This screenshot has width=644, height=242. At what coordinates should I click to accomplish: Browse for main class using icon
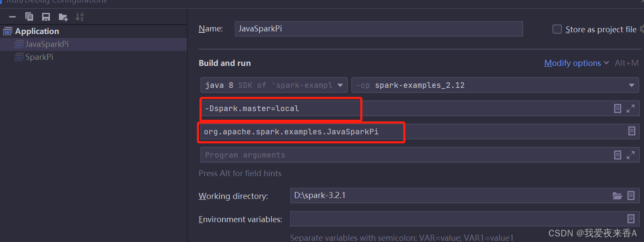632,131
